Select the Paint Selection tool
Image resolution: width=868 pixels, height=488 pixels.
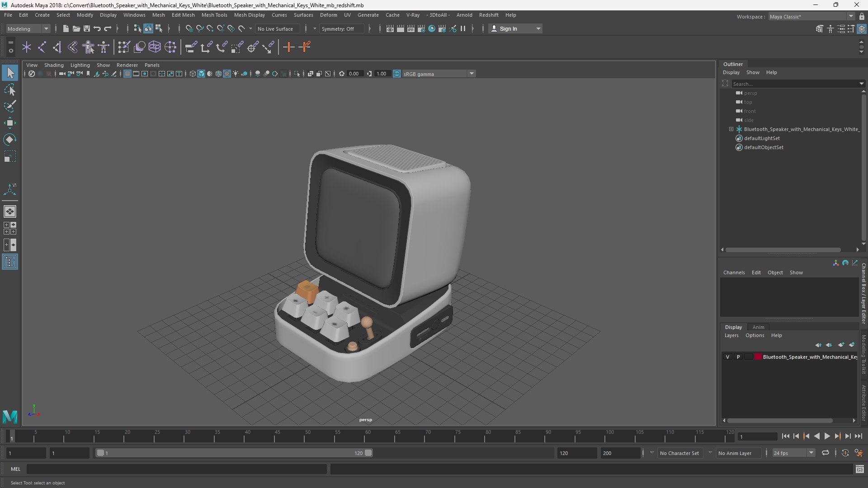(10, 107)
